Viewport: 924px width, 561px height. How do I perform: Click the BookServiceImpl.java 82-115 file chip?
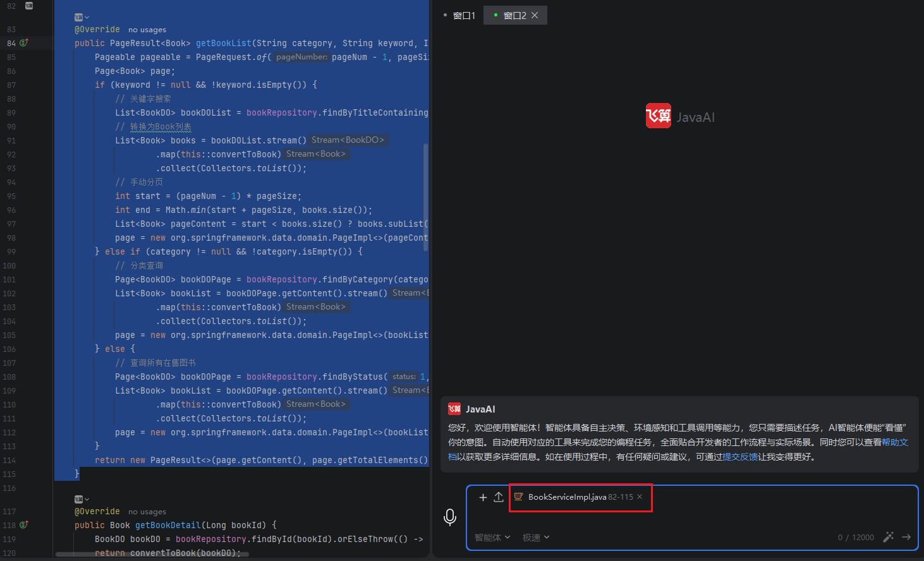click(580, 497)
